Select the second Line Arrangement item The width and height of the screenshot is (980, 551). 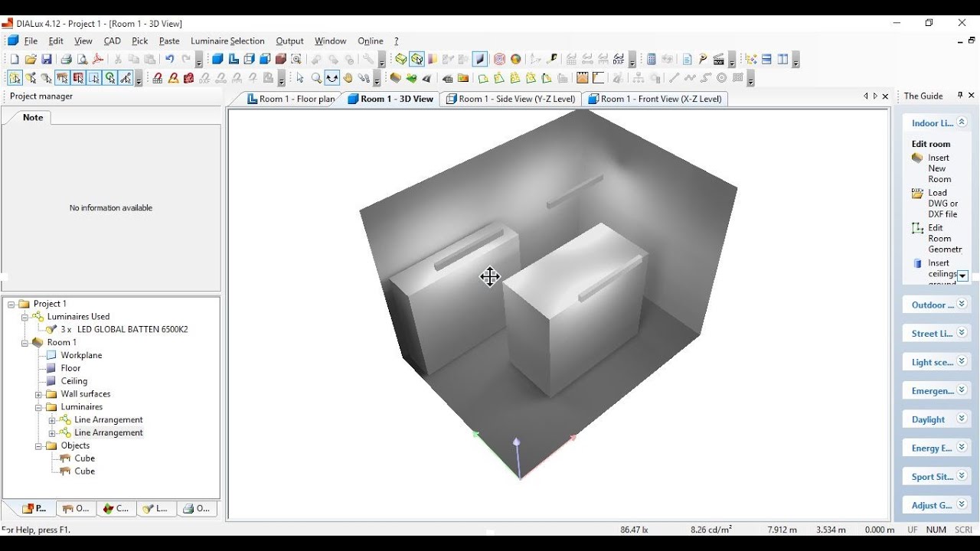(108, 433)
